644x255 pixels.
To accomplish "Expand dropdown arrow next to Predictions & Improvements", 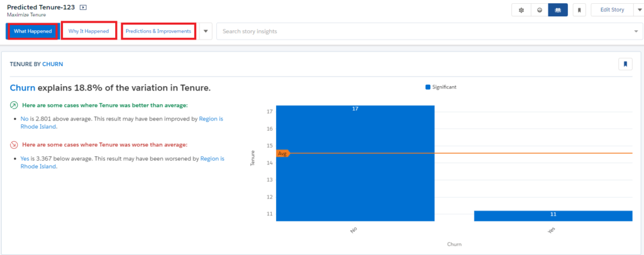I will pyautogui.click(x=206, y=31).
